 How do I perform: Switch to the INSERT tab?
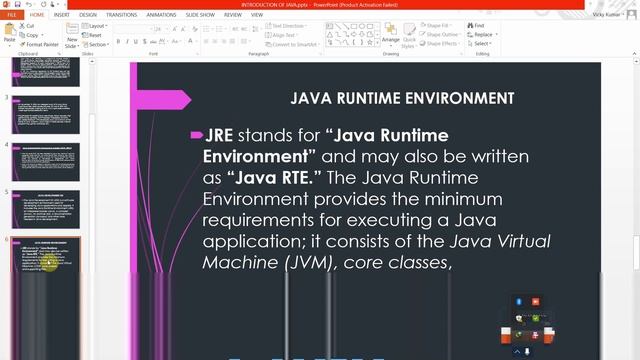click(62, 15)
